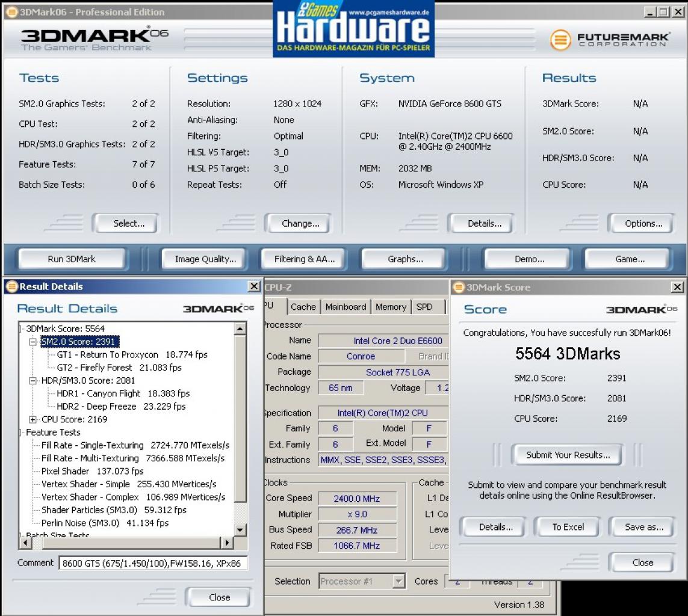
Task: Select Vertex Shader - Complex row
Action: point(134,497)
